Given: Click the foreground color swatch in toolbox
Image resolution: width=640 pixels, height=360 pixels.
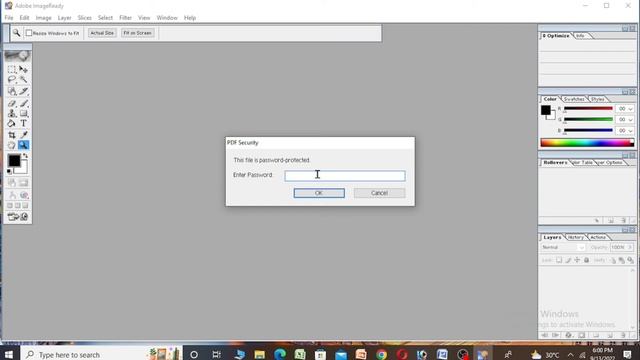Looking at the screenshot, I should point(14,160).
